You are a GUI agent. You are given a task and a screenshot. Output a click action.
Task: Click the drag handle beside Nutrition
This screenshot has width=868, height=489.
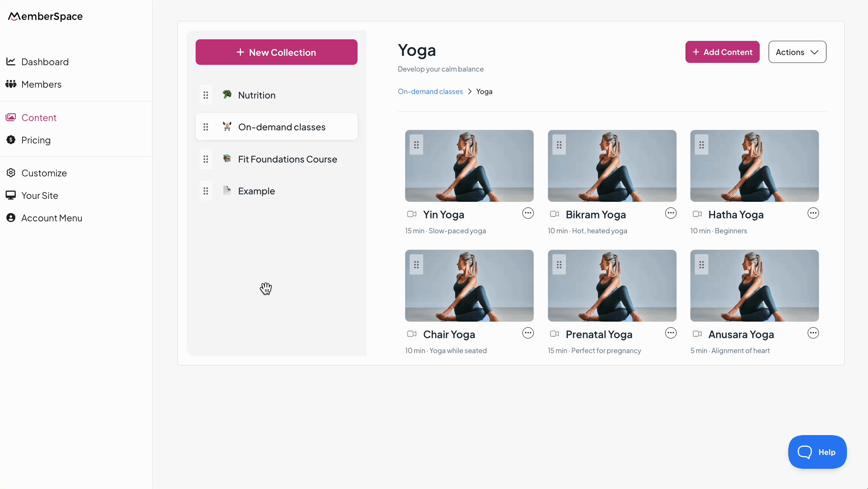206,95
